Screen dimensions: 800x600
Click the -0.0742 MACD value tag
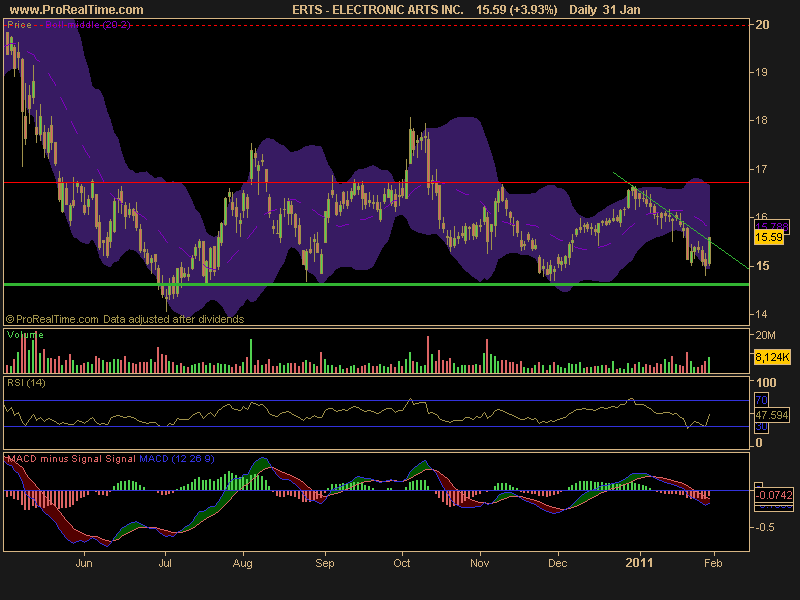(x=773, y=495)
